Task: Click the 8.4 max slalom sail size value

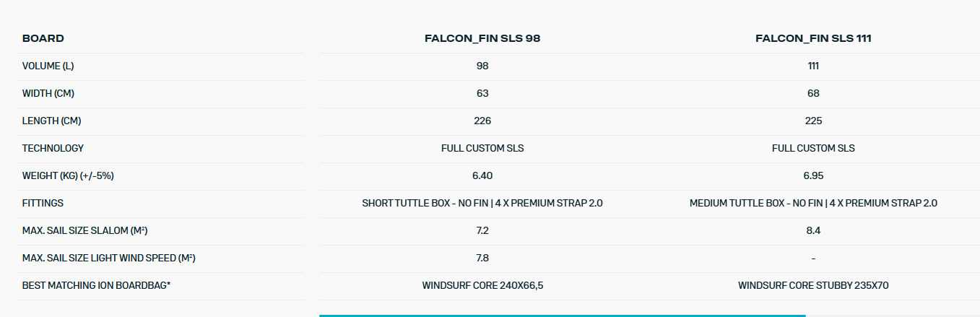Action: point(813,231)
